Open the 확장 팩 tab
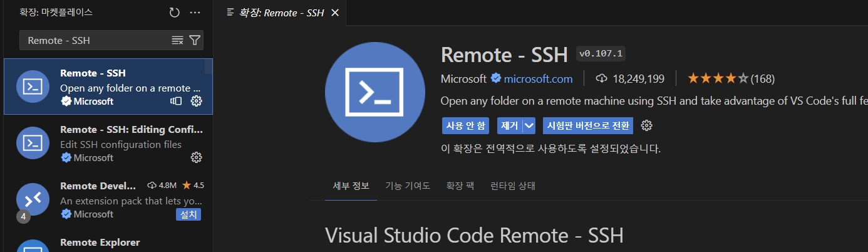 [x=460, y=186]
